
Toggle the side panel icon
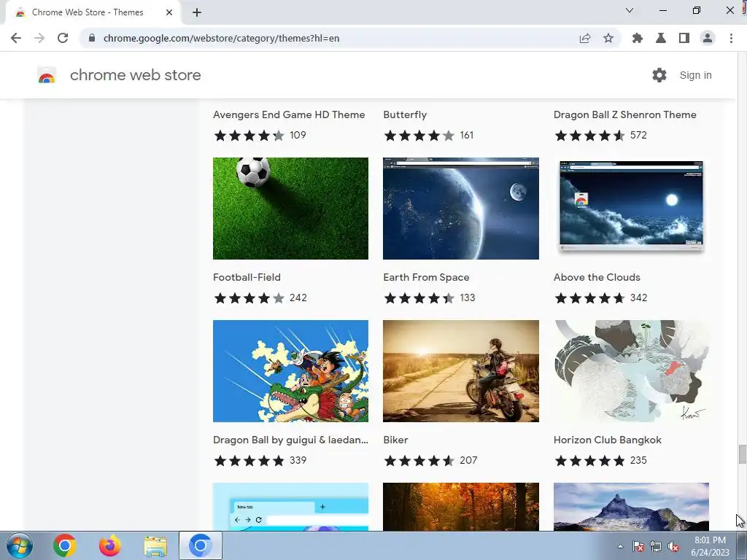(x=684, y=38)
